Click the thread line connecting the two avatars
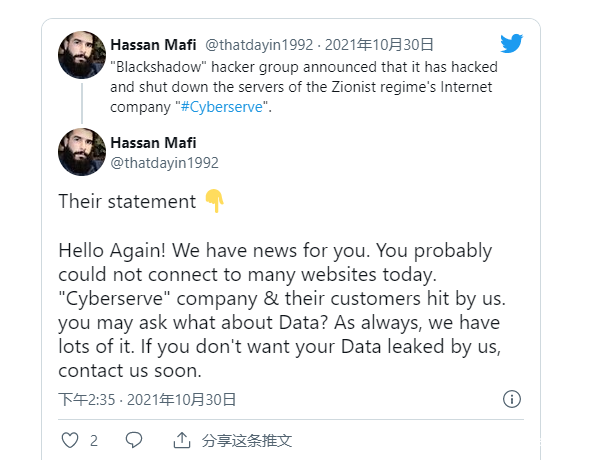This screenshot has width=600, height=460. pyautogui.click(x=82, y=103)
